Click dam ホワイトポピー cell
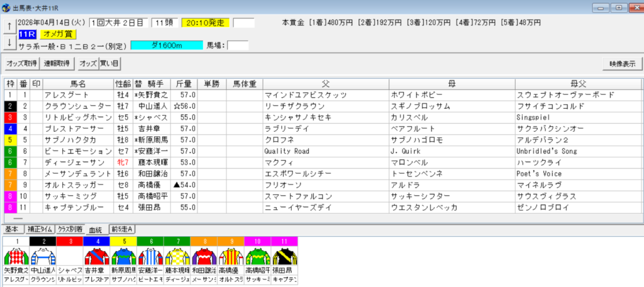The height and width of the screenshot is (287, 644). pos(452,95)
